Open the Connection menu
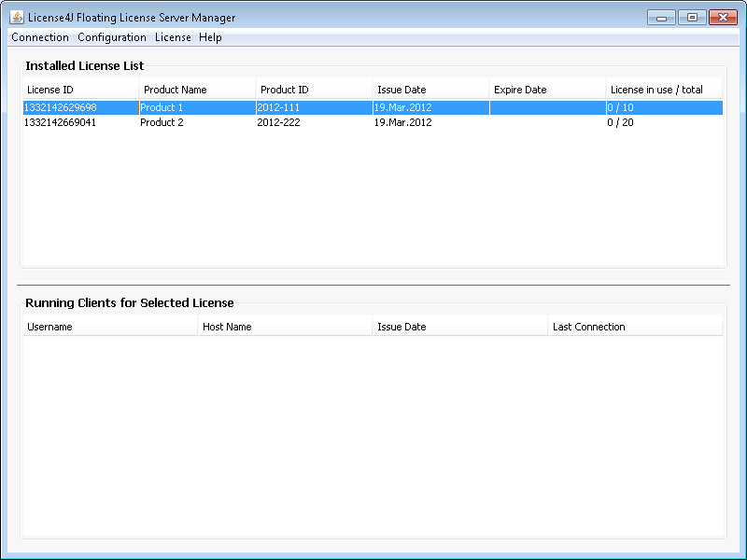Image resolution: width=747 pixels, height=560 pixels. tap(40, 37)
